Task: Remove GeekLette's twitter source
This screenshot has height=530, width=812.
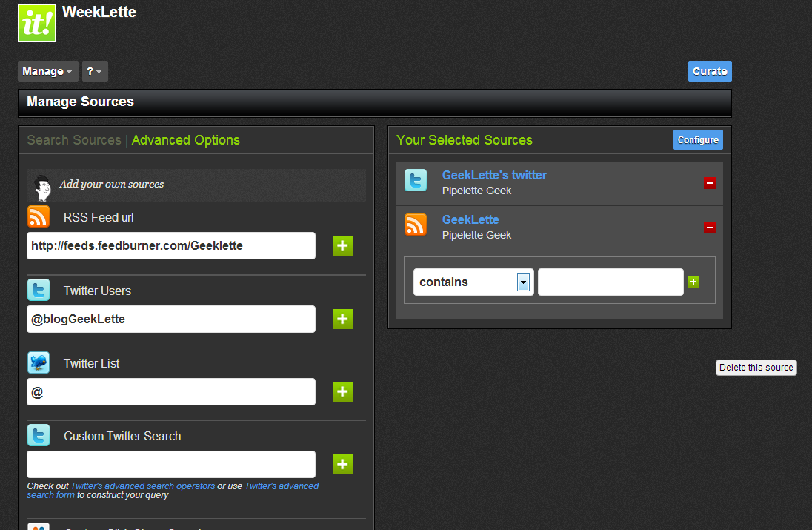Action: click(x=709, y=183)
